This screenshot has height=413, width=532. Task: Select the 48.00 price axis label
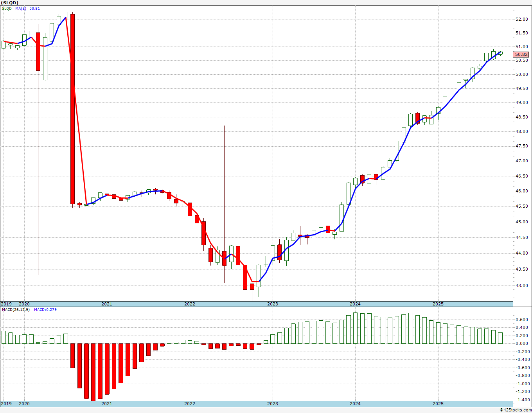(x=521, y=131)
